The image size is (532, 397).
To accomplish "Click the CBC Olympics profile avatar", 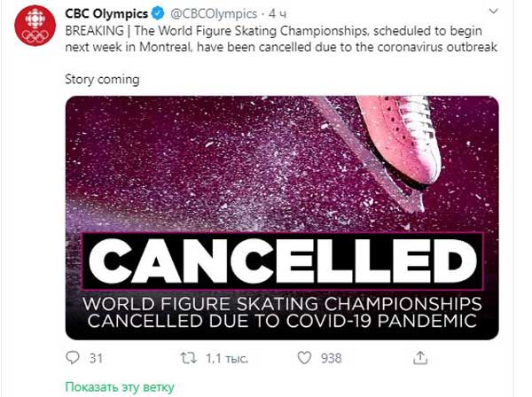I will pyautogui.click(x=36, y=27).
